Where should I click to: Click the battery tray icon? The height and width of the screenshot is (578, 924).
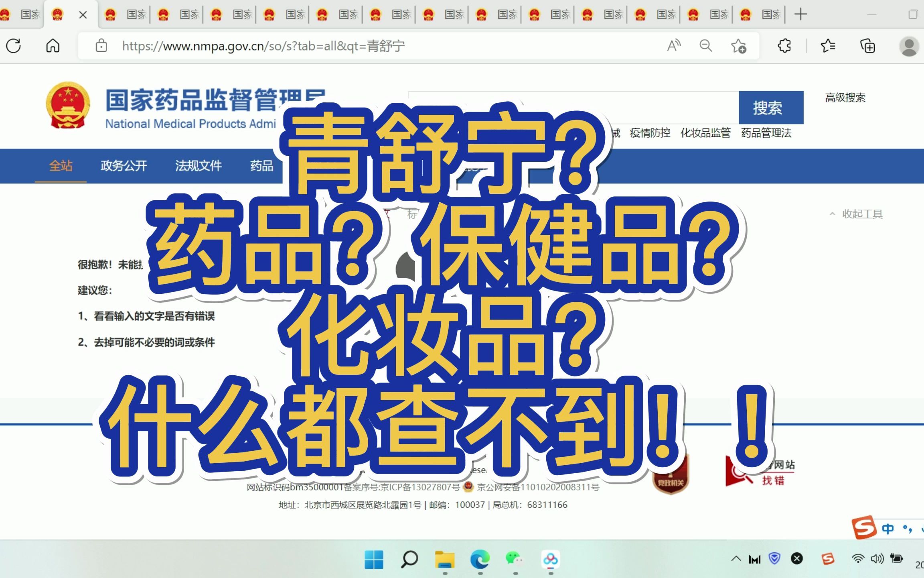[x=896, y=558]
